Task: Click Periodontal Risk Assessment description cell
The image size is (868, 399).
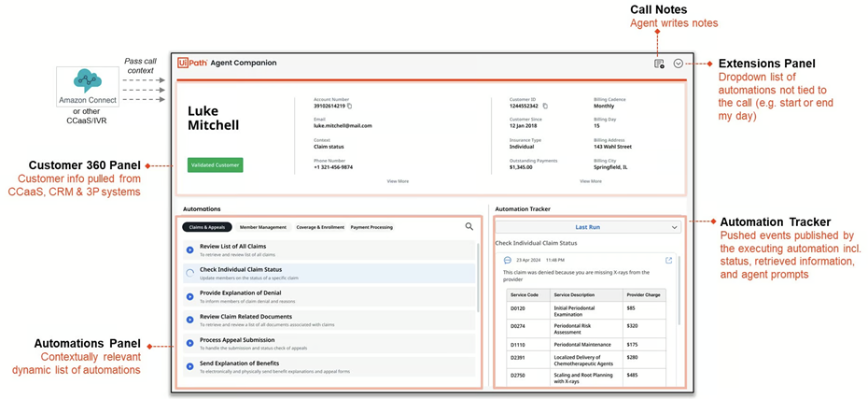Action: 585,328
